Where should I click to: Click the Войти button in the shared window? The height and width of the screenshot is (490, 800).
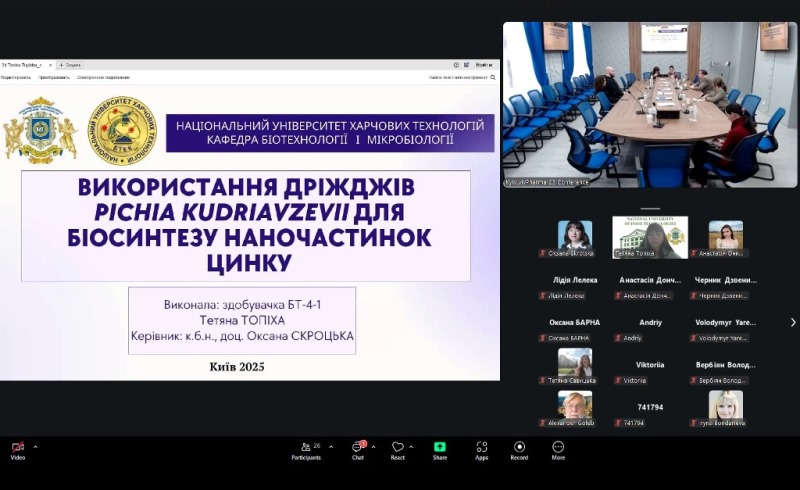point(483,65)
